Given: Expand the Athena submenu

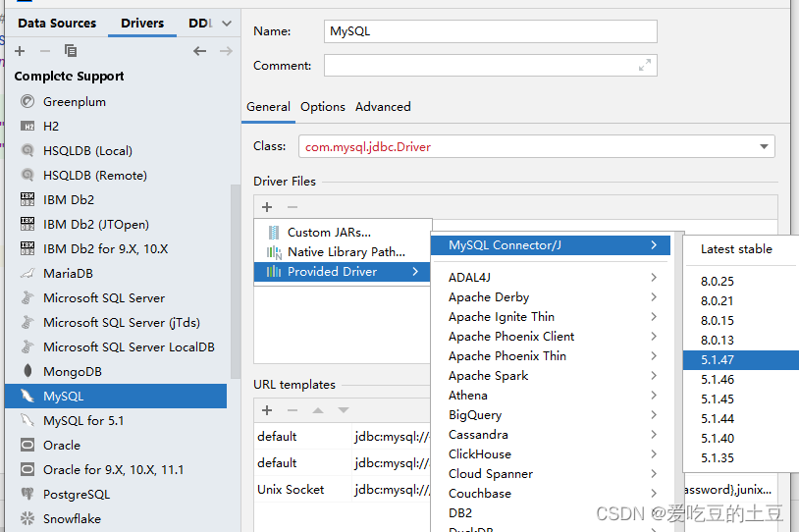Looking at the screenshot, I should [x=654, y=395].
